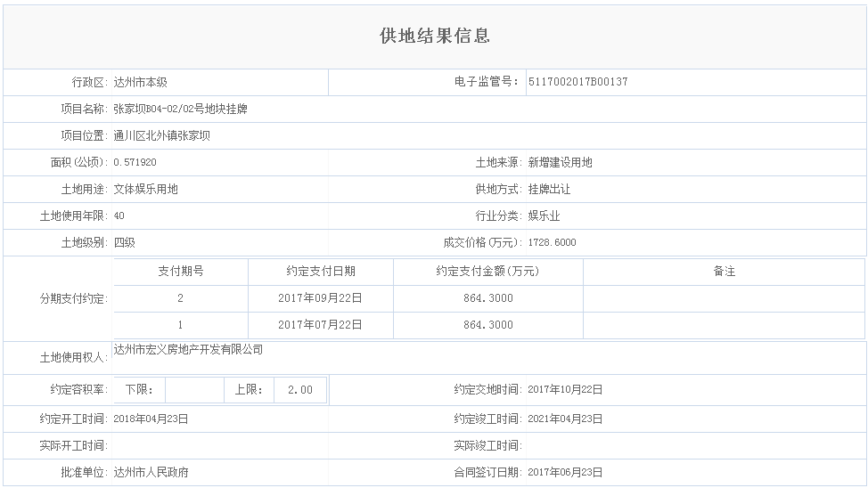Click the 电子监管号 value 5117002017B00137
Viewport: 868px width, 488px height.
(578, 82)
